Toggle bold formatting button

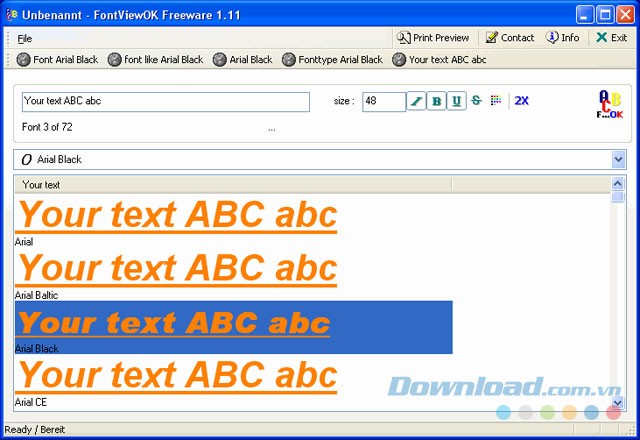(x=436, y=101)
